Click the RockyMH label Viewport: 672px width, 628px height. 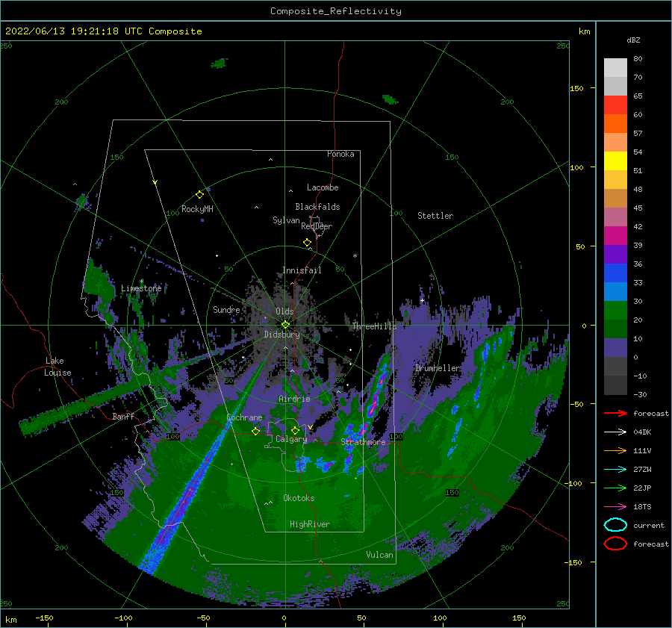(197, 209)
